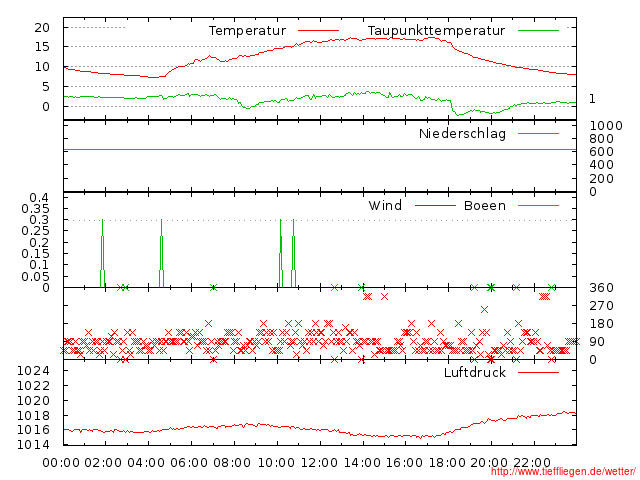Click the 10:00 time axis label
This screenshot has width=640, height=480.
click(x=276, y=463)
